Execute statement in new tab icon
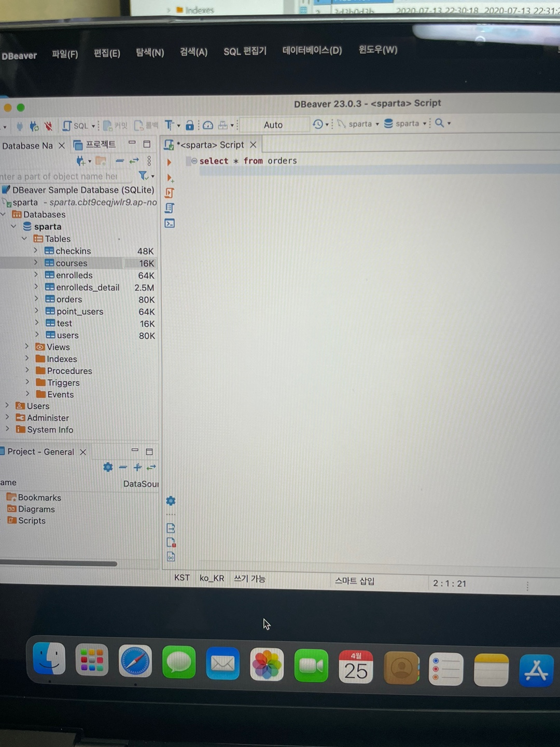 [x=170, y=178]
